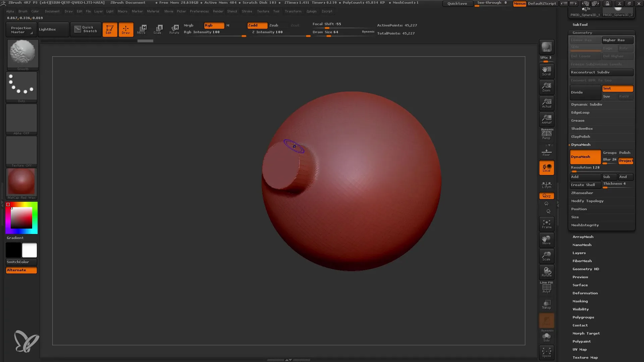
Task: Click the BPR render icon
Action: (x=546, y=47)
